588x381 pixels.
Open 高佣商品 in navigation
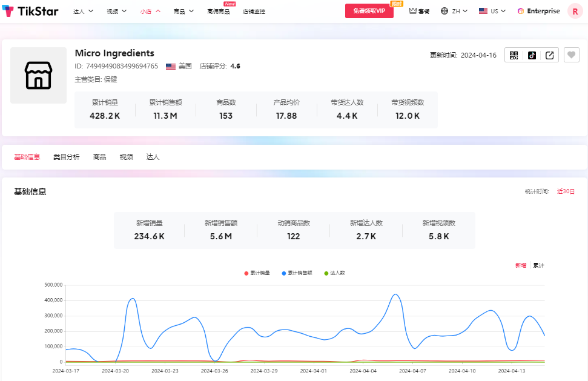click(x=218, y=12)
